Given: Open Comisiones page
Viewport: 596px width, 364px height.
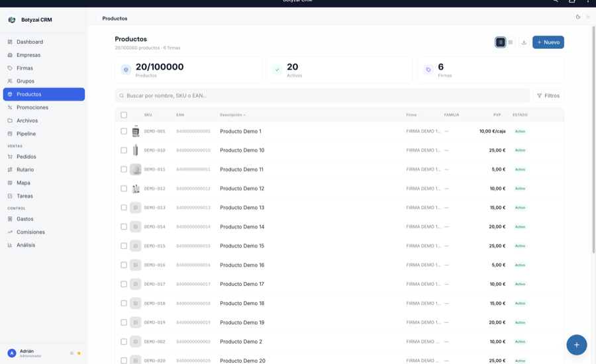Looking at the screenshot, I should (44, 232).
